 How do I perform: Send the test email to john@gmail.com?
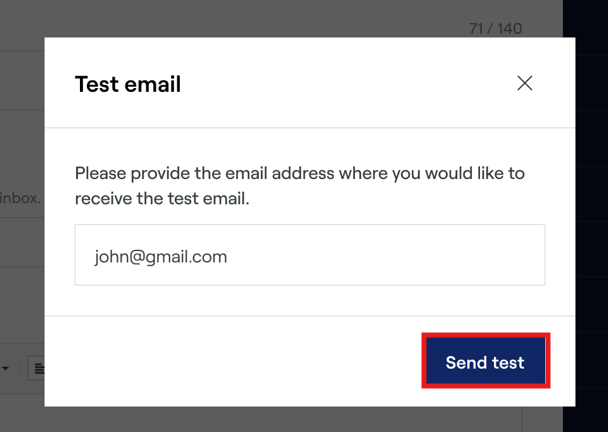[x=485, y=362]
